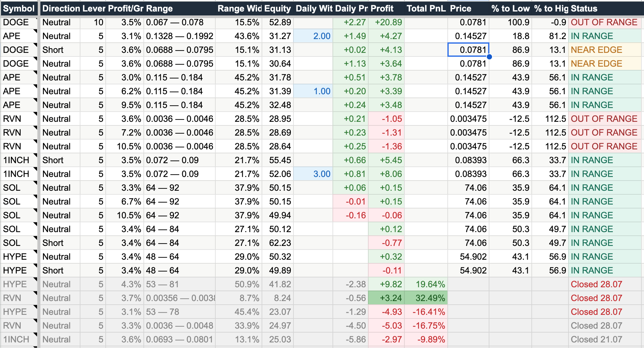The width and height of the screenshot is (644, 348).
Task: Click the Total PnL cell -9.89%
Action: pos(426,339)
